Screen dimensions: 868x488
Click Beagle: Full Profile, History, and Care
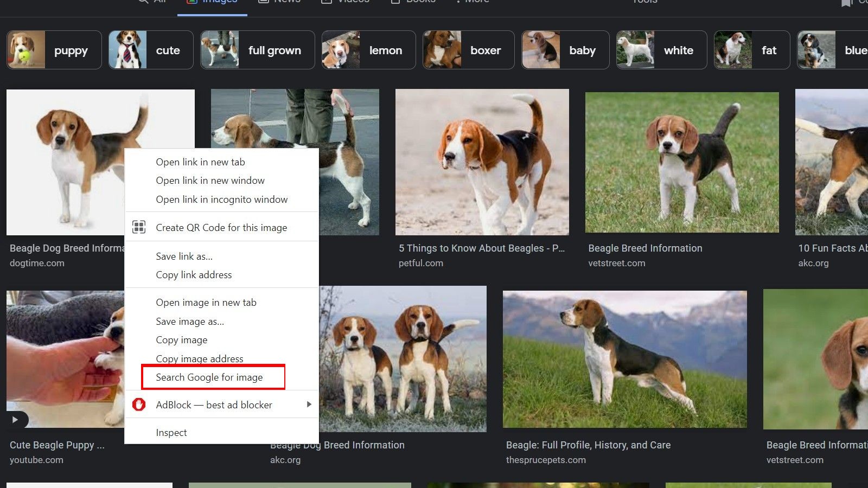coord(589,445)
